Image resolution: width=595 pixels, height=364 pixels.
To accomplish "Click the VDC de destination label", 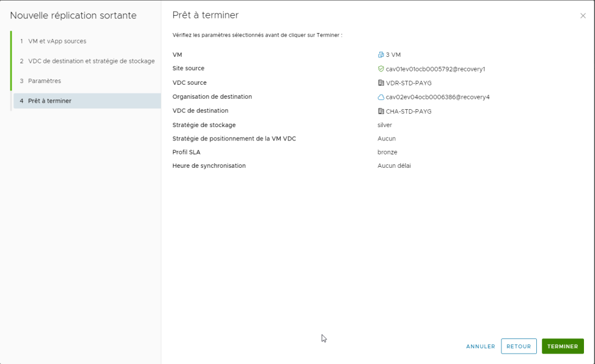I will [x=200, y=111].
